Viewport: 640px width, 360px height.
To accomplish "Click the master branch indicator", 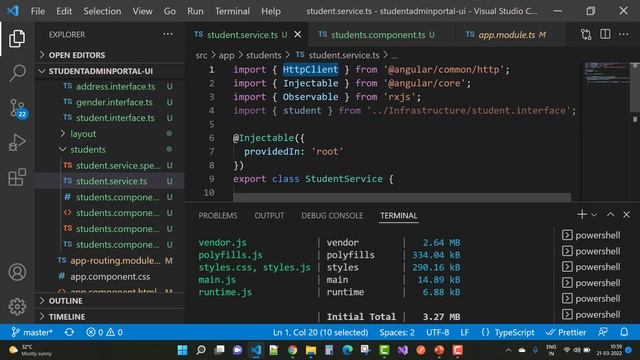I will click(32, 332).
